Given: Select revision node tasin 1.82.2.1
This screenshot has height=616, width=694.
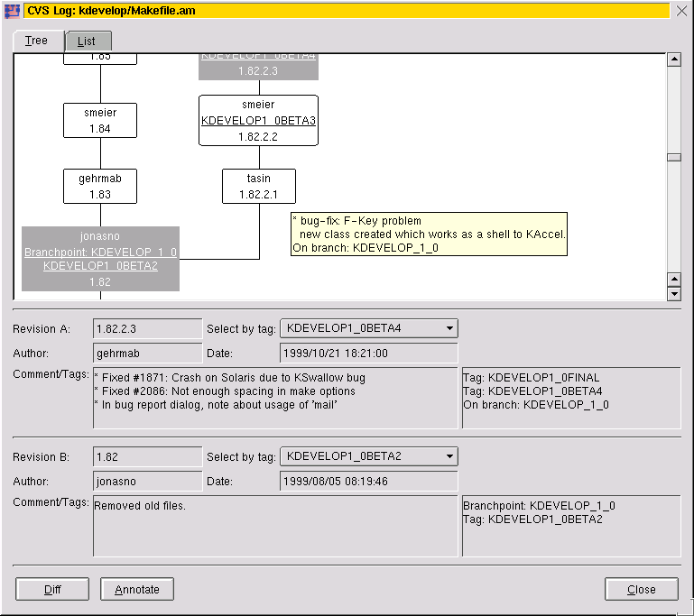Looking at the screenshot, I should pyautogui.click(x=258, y=186).
